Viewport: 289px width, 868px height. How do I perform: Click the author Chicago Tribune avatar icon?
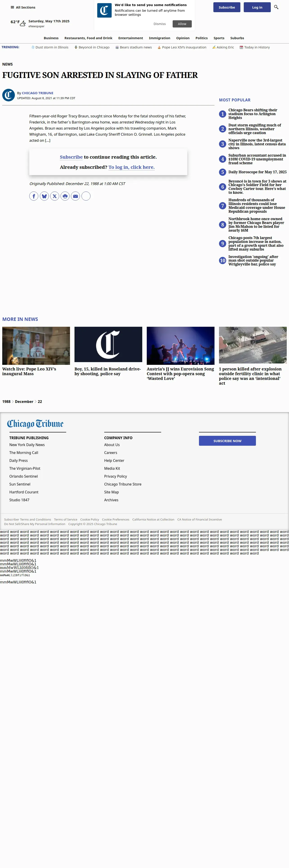8,95
